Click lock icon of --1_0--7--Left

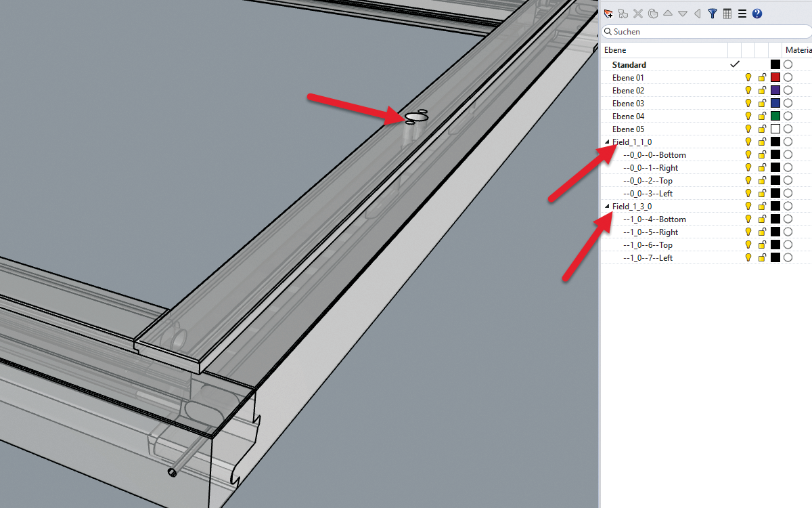click(x=762, y=258)
